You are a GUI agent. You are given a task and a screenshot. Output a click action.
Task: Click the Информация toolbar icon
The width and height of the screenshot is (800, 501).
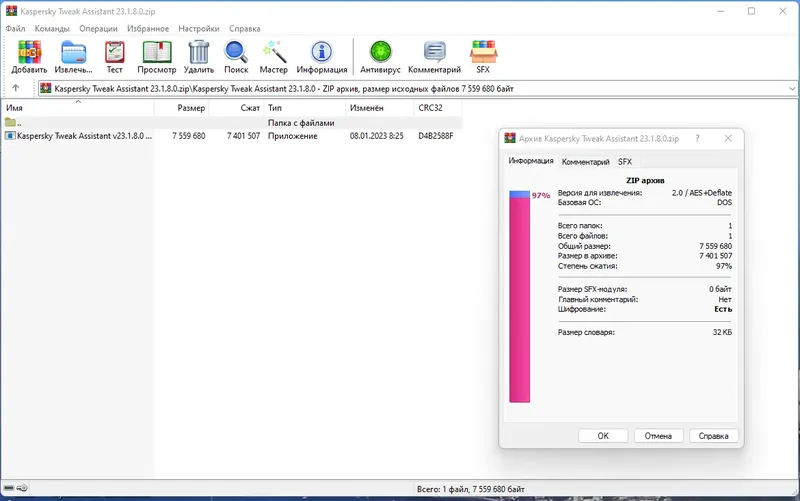tap(321, 52)
